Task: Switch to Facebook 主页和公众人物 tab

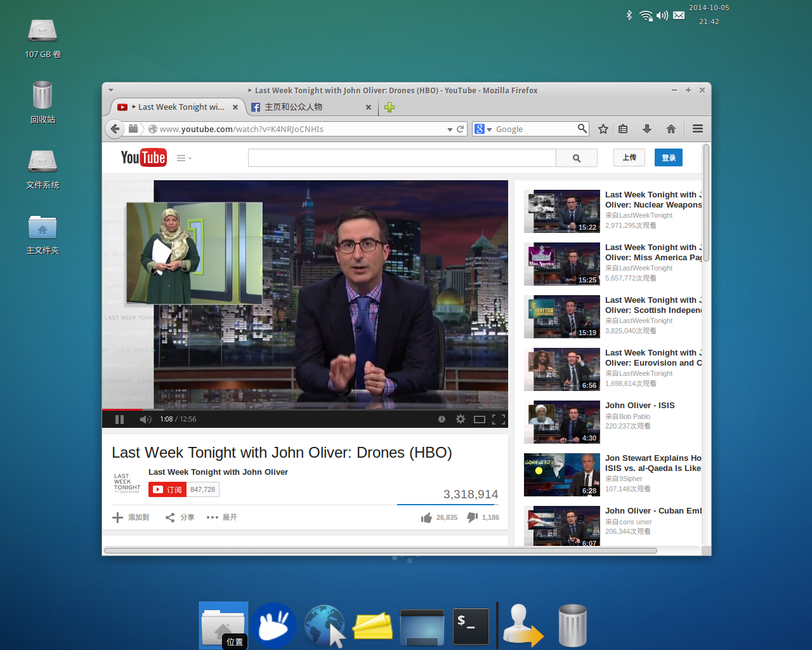Action: coord(304,107)
